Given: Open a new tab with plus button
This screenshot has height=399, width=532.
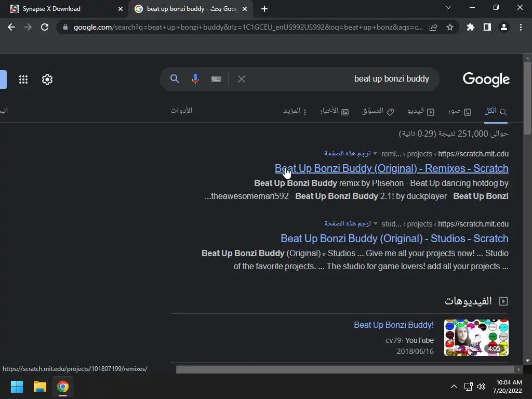Looking at the screenshot, I should tap(264, 9).
